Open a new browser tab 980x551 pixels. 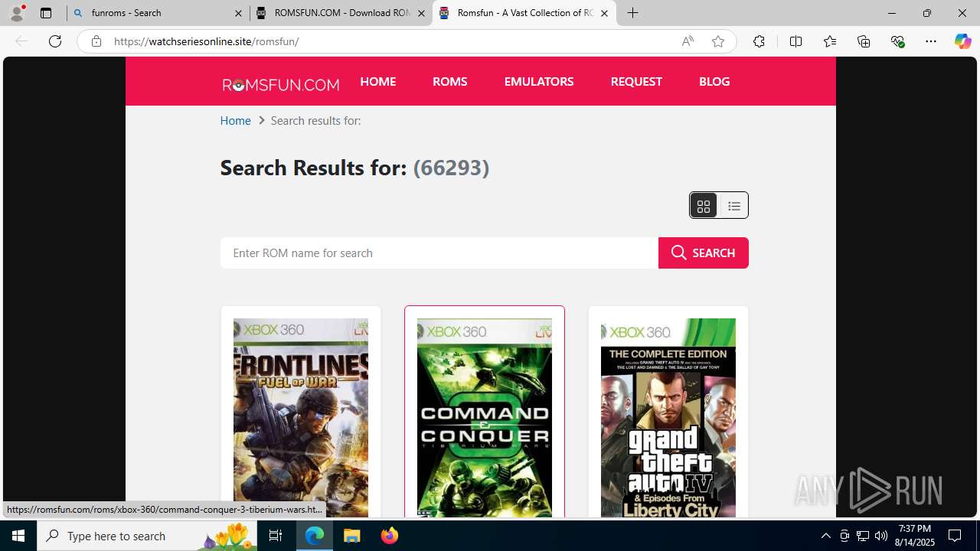(632, 13)
